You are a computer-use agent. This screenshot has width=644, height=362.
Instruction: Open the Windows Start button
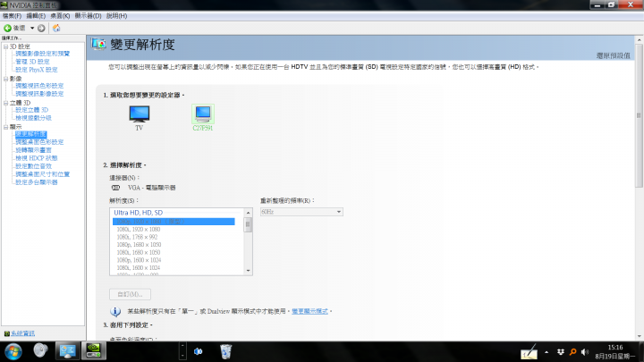(13, 352)
